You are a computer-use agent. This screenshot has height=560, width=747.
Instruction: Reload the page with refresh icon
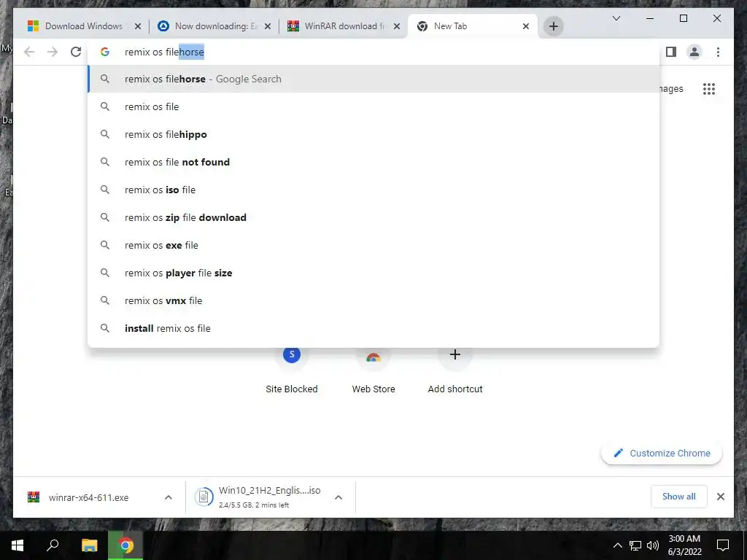click(x=76, y=52)
